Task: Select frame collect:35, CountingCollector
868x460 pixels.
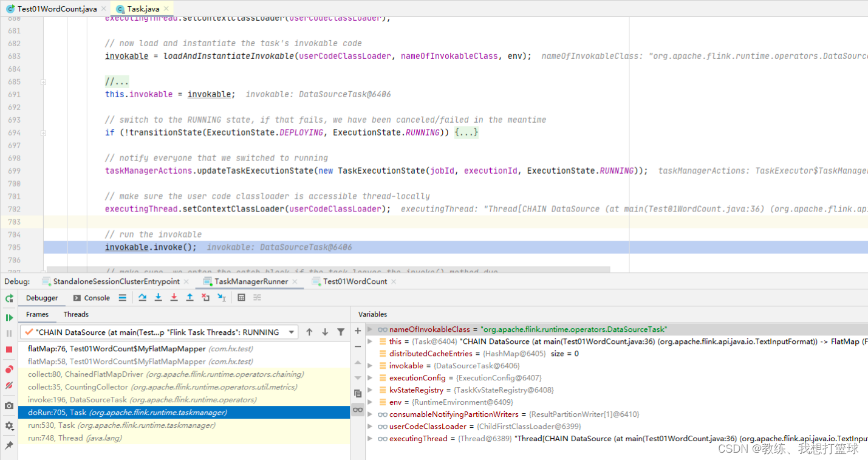Action: tap(184, 387)
